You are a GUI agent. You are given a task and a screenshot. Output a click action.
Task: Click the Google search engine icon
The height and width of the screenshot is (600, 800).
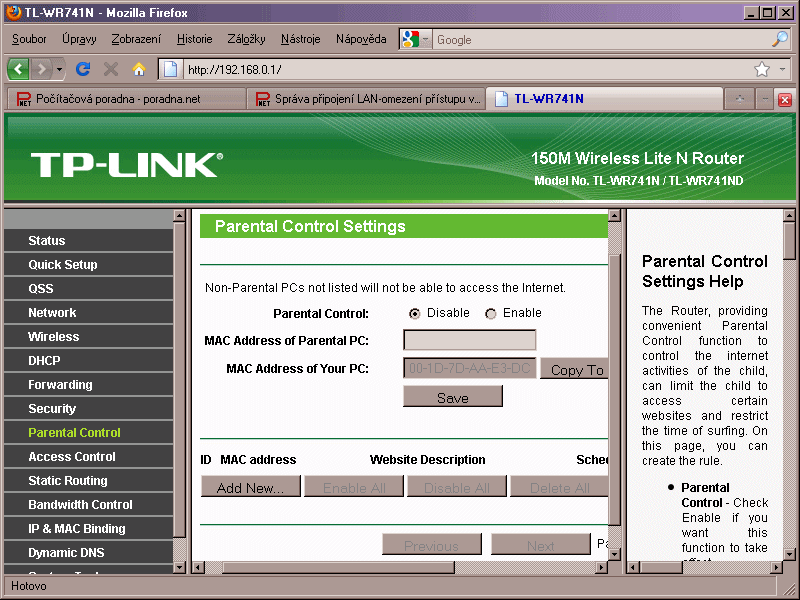410,39
